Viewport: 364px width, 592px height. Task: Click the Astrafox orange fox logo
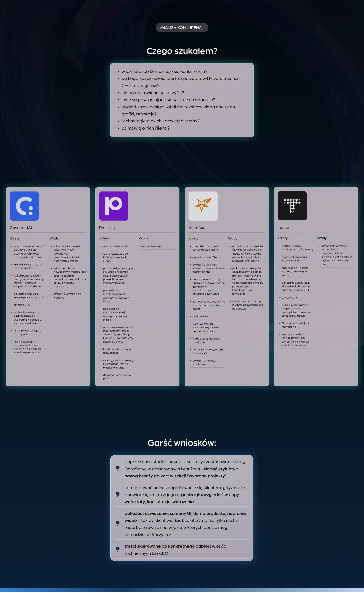(x=203, y=206)
